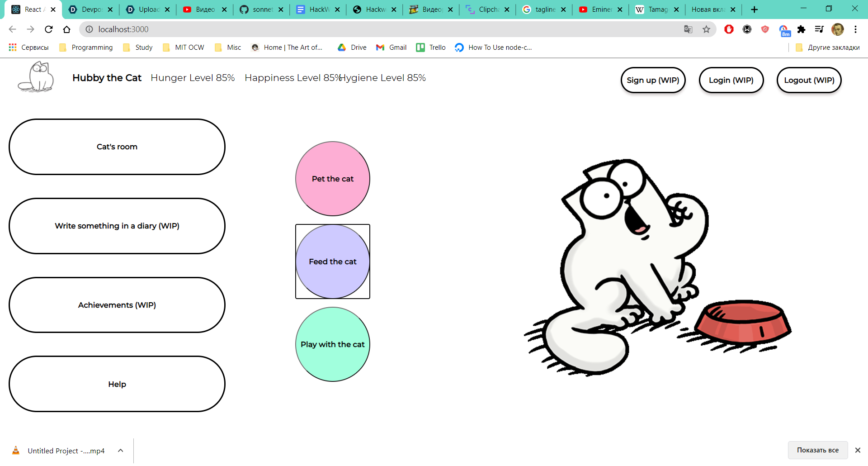Click the Sign up (WIP) button

click(x=653, y=80)
